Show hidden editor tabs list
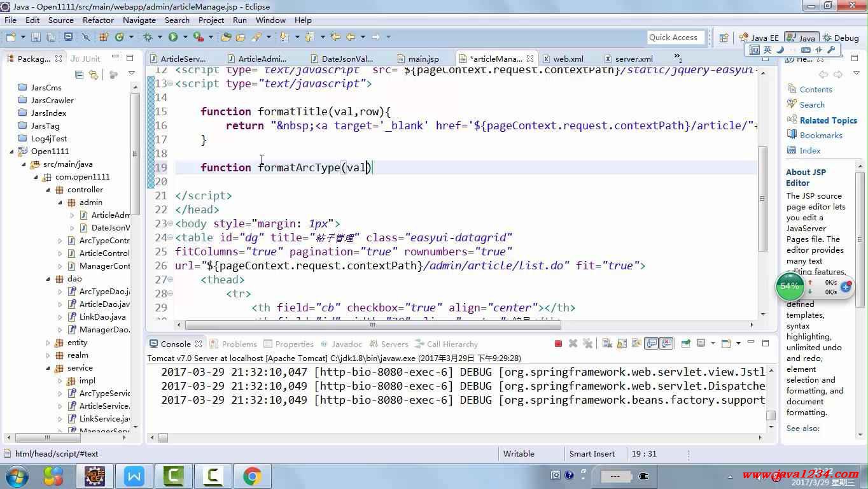This screenshot has width=868, height=489. (x=678, y=59)
